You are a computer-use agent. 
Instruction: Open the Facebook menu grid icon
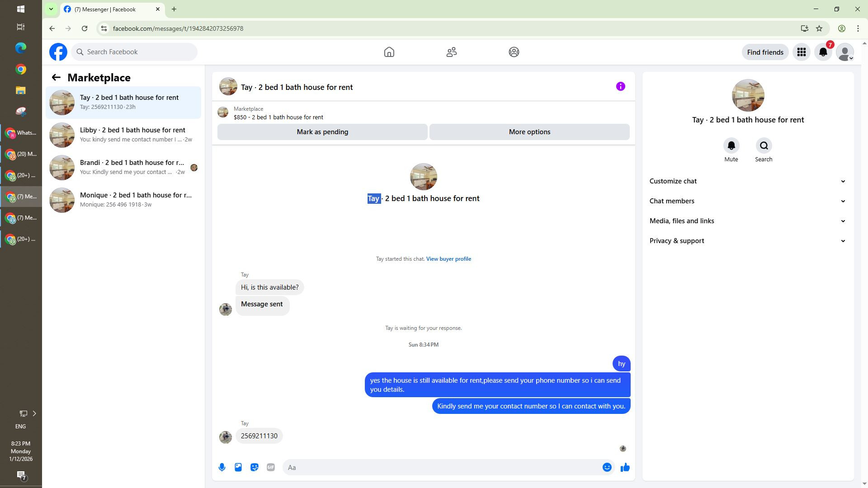(x=801, y=52)
